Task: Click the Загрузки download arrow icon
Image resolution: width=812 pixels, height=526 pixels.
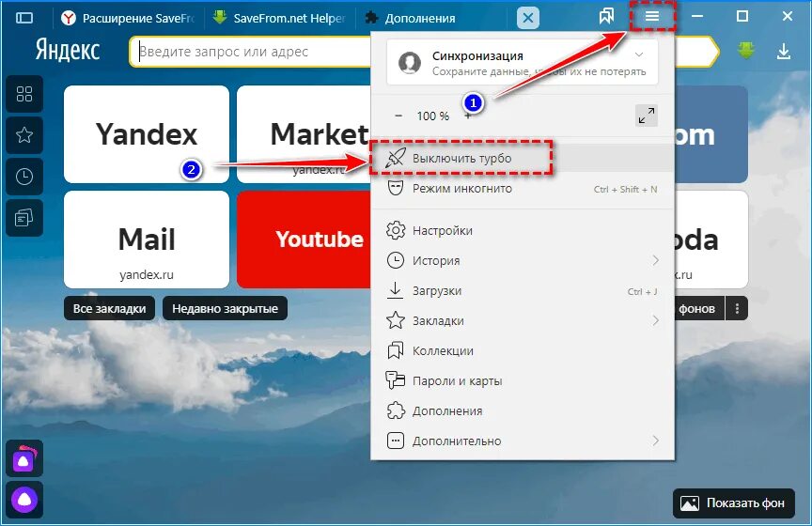Action: coord(395,290)
